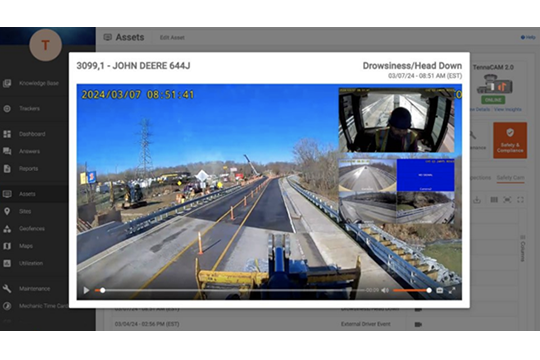The image size is (540, 360).
Task: Click the Trackers target icon
Action: [7, 109]
